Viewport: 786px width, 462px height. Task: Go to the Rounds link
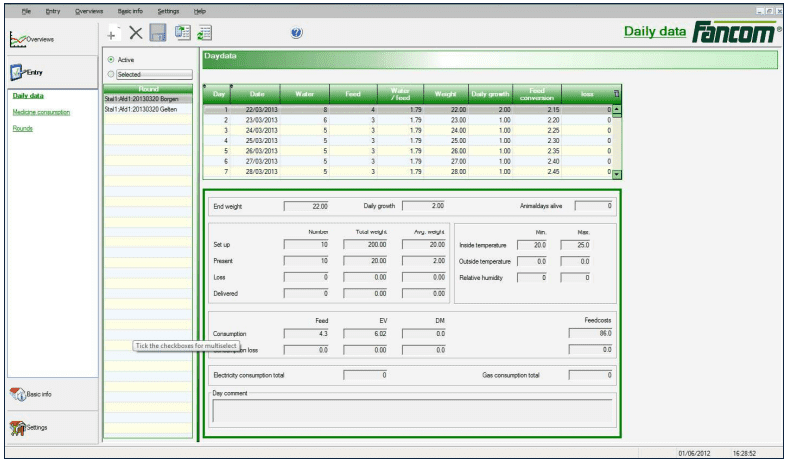pos(22,128)
